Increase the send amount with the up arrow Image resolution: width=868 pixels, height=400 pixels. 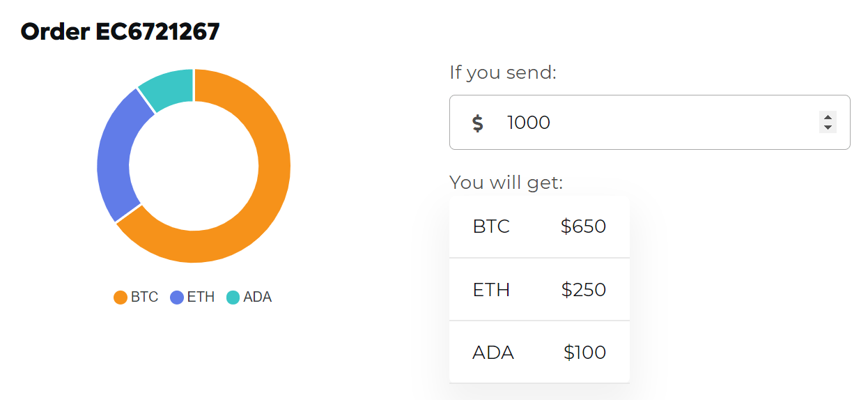[x=828, y=117]
